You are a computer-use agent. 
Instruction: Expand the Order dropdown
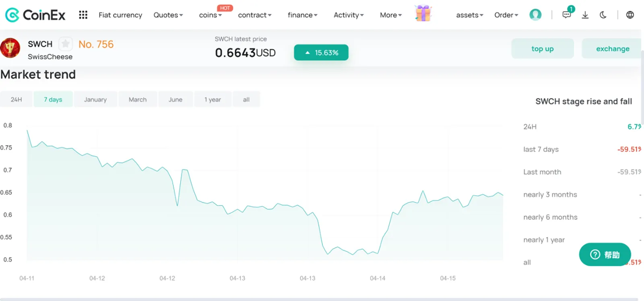506,15
